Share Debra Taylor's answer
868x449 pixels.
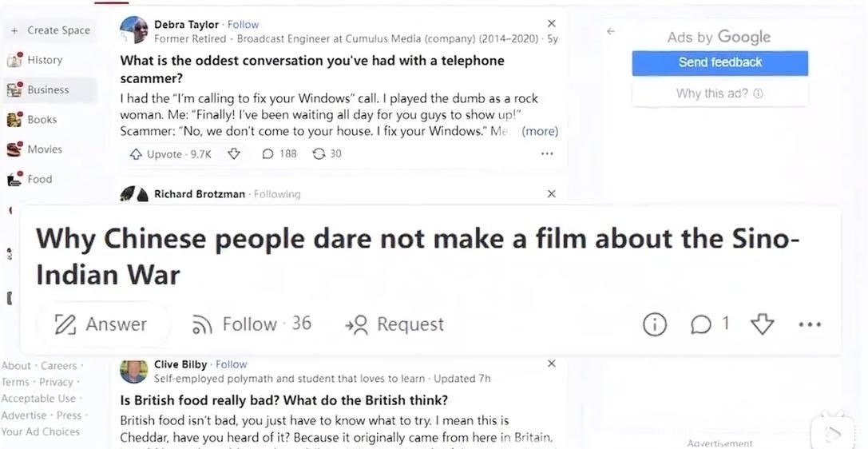[x=327, y=154]
